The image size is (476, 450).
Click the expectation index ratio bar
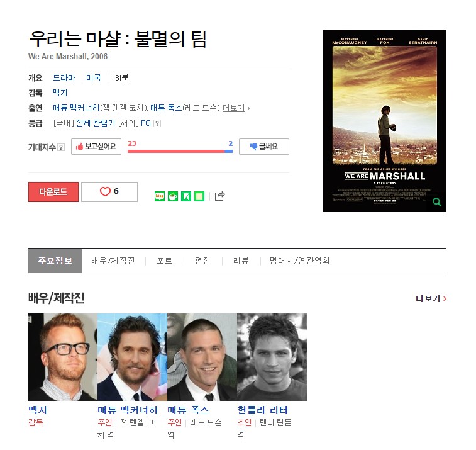[180, 151]
